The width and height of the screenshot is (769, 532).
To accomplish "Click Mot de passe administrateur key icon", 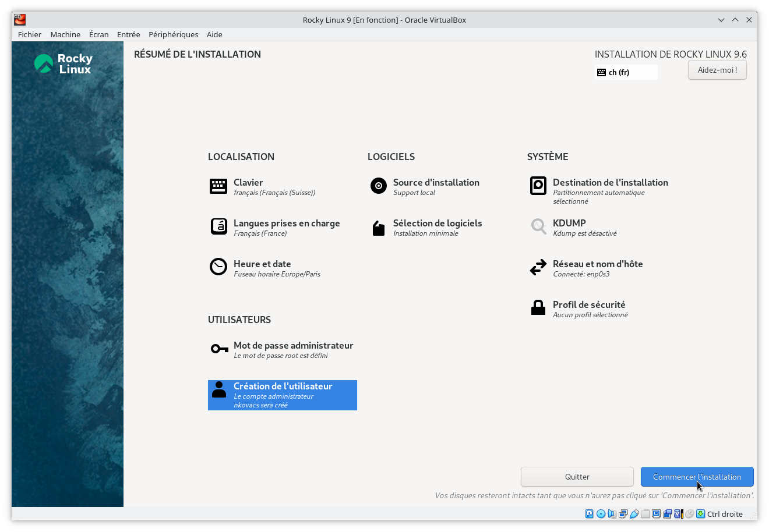I will [219, 349].
